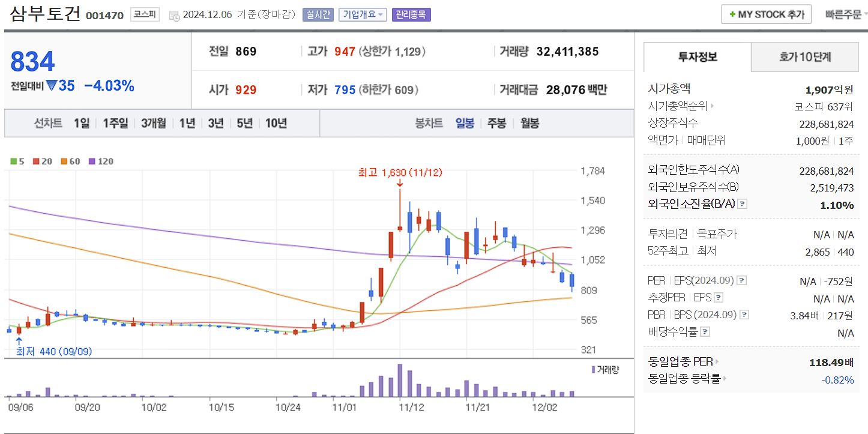The image size is (868, 434).
Task: Open the 외국인소진율(B/A) help icon
Action: tap(743, 203)
